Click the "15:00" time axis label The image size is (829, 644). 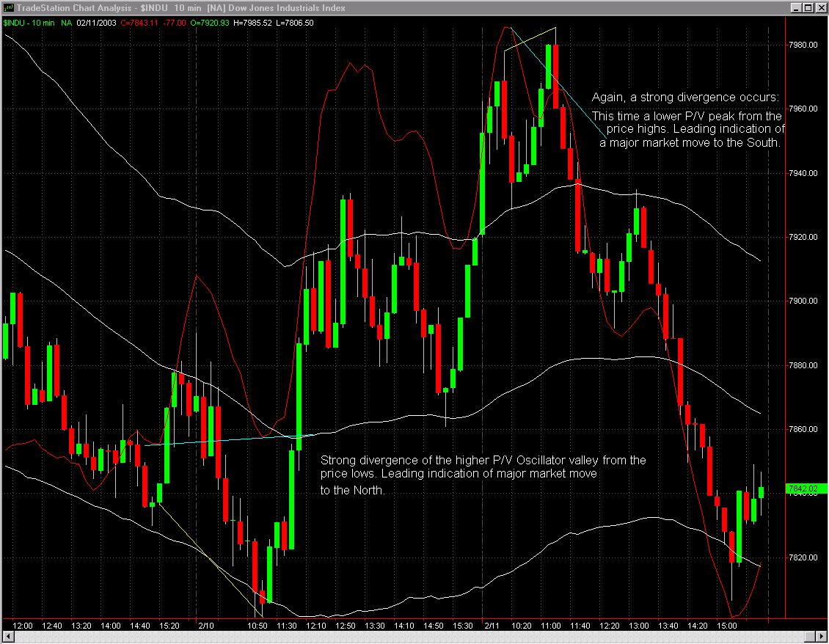727,626
